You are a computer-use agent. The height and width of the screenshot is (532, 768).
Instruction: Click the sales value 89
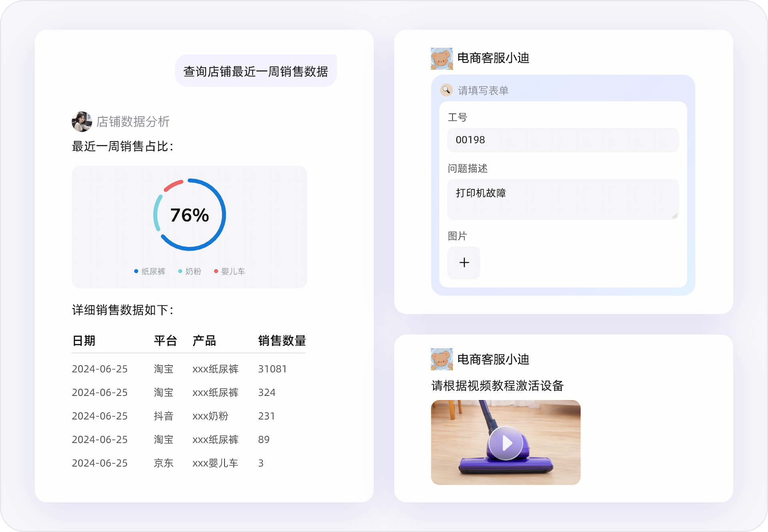click(x=264, y=440)
